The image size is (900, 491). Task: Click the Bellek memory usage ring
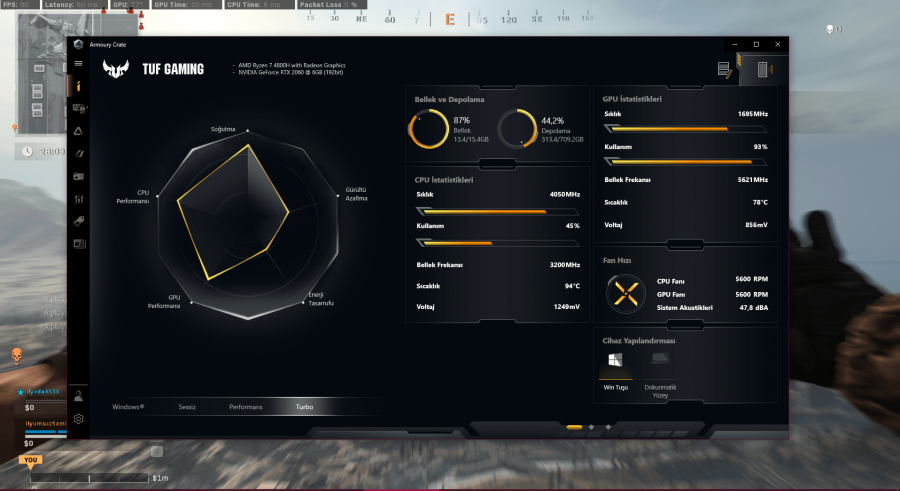point(428,129)
